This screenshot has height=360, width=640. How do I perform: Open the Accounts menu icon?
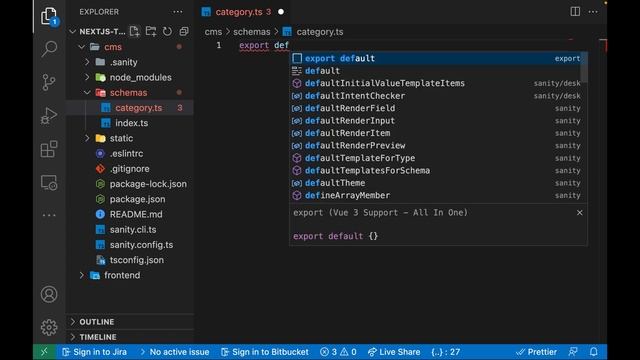click(x=49, y=294)
